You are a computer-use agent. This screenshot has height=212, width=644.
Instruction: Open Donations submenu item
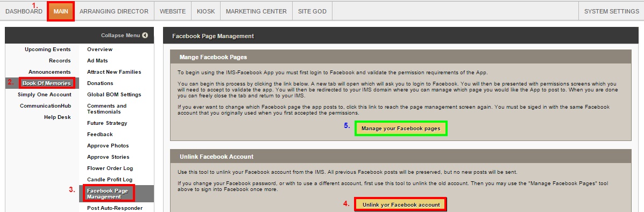click(x=100, y=83)
